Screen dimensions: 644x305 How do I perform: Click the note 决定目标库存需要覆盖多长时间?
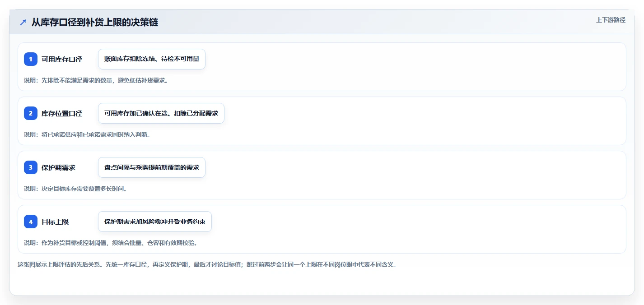[75, 189]
